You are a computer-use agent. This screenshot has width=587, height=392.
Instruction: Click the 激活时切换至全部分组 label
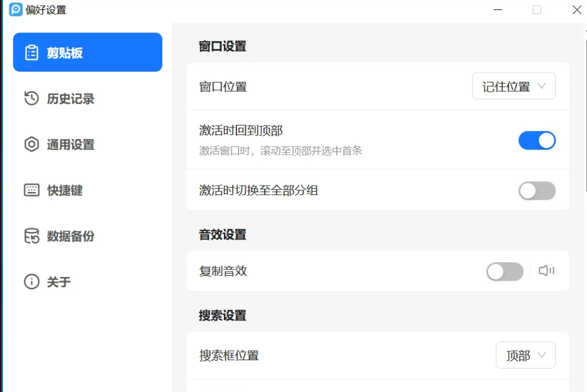[x=258, y=190]
